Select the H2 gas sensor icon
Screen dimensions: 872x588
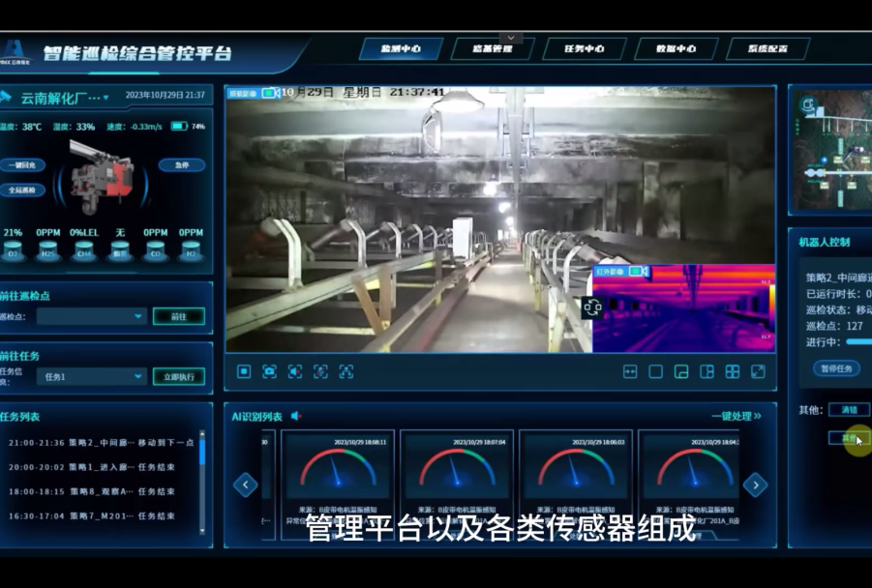click(191, 251)
